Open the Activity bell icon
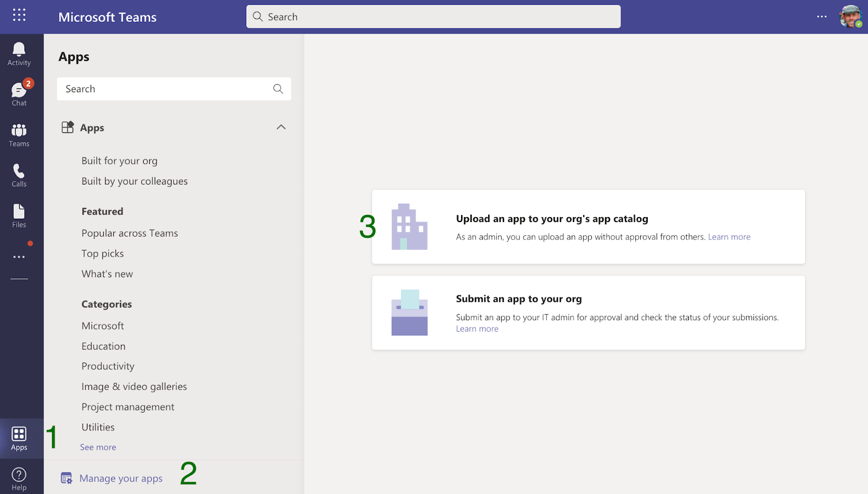 pos(19,54)
